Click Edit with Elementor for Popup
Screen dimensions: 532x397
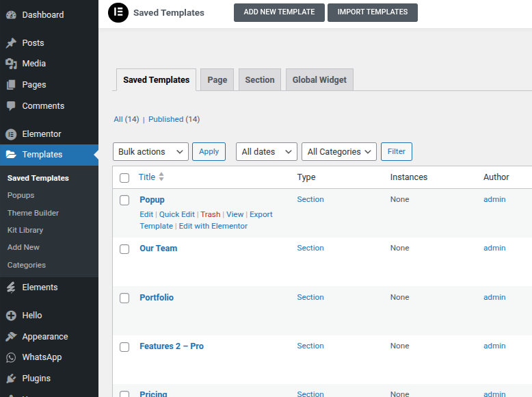point(213,226)
